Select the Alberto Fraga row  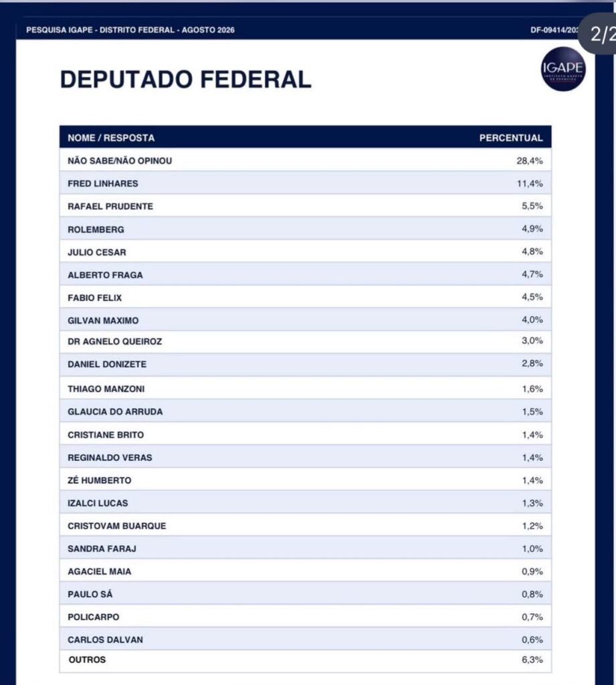(306, 274)
